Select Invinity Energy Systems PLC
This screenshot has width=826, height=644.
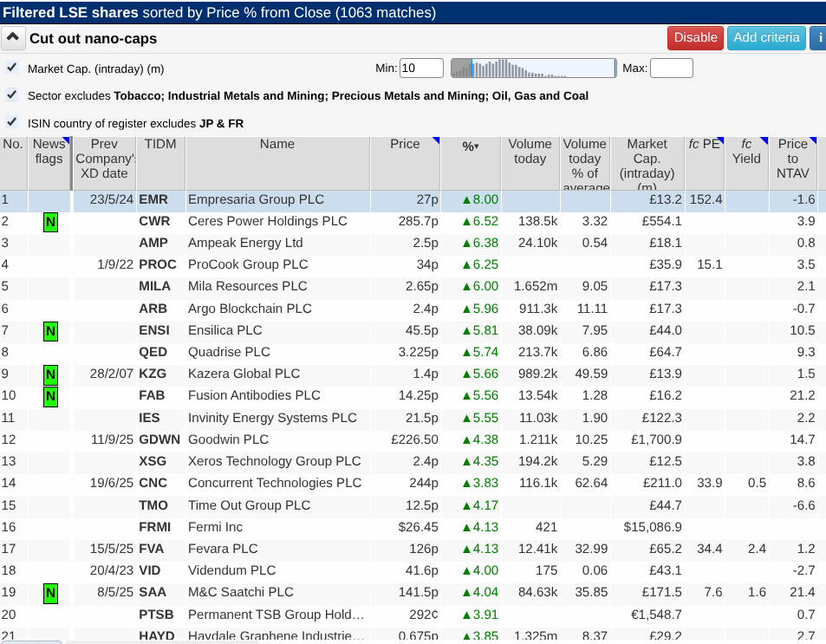click(272, 418)
